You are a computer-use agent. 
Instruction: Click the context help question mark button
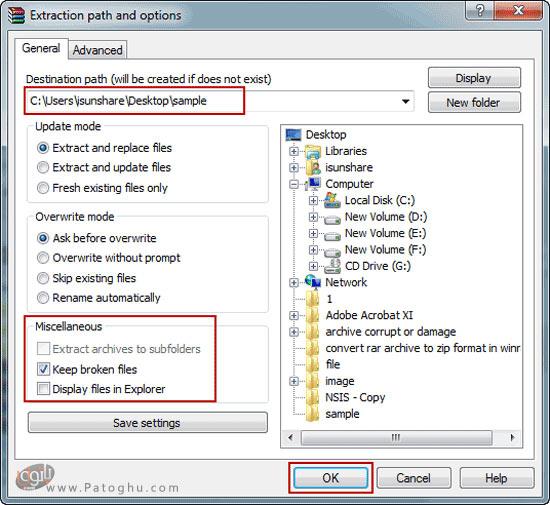point(480,11)
